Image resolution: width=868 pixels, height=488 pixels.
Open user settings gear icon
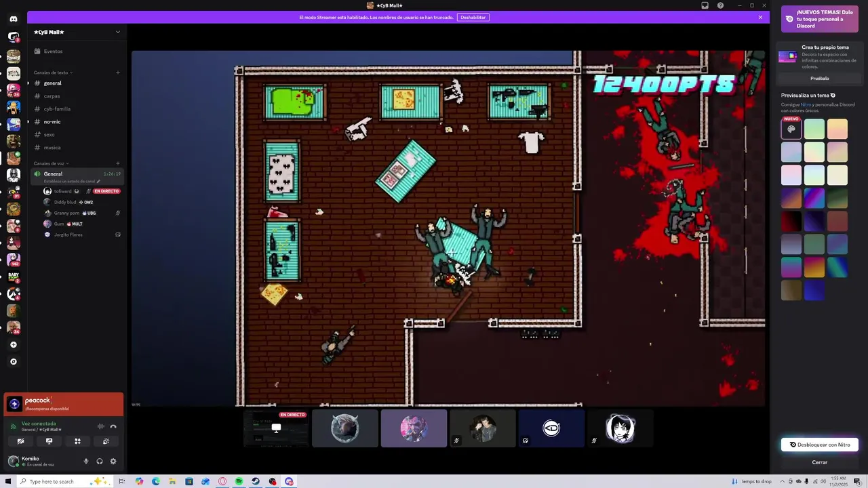pos(113,462)
